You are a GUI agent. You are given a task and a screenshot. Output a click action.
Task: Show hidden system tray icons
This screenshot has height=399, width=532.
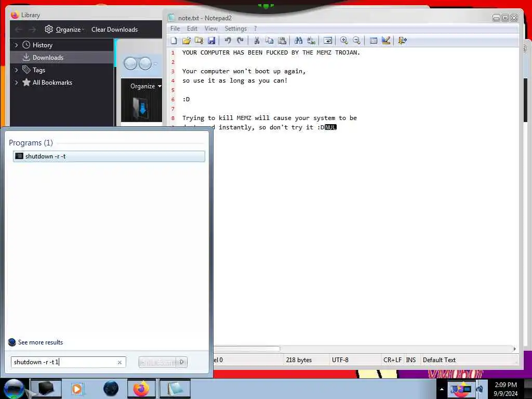click(x=442, y=389)
